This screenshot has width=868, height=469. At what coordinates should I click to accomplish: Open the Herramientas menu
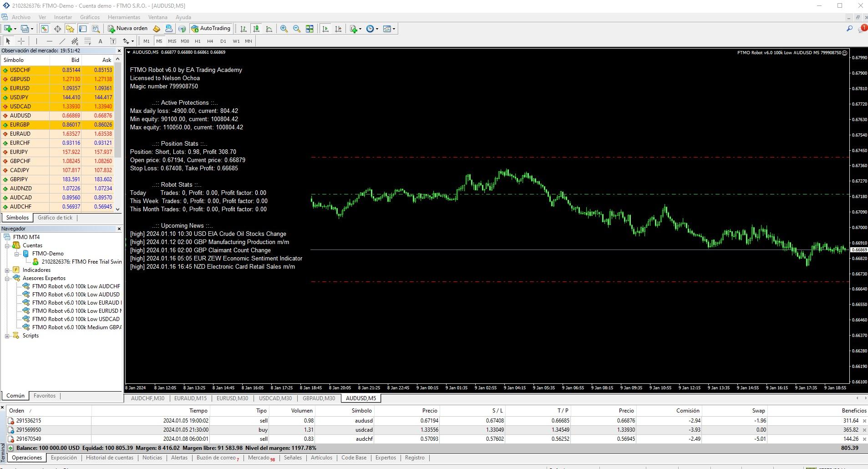click(124, 17)
